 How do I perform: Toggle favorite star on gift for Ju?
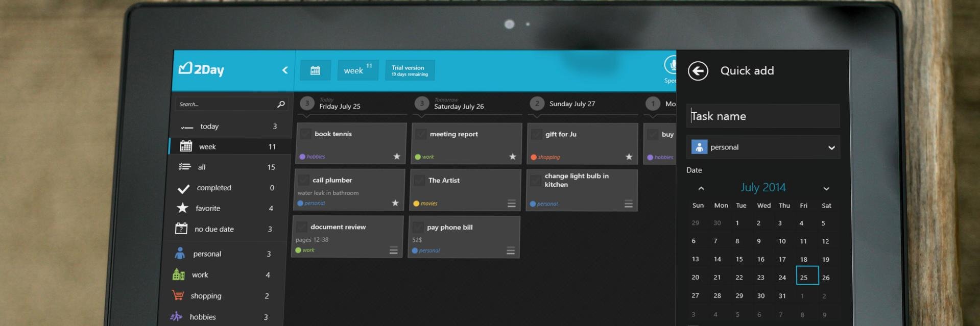[x=629, y=157]
